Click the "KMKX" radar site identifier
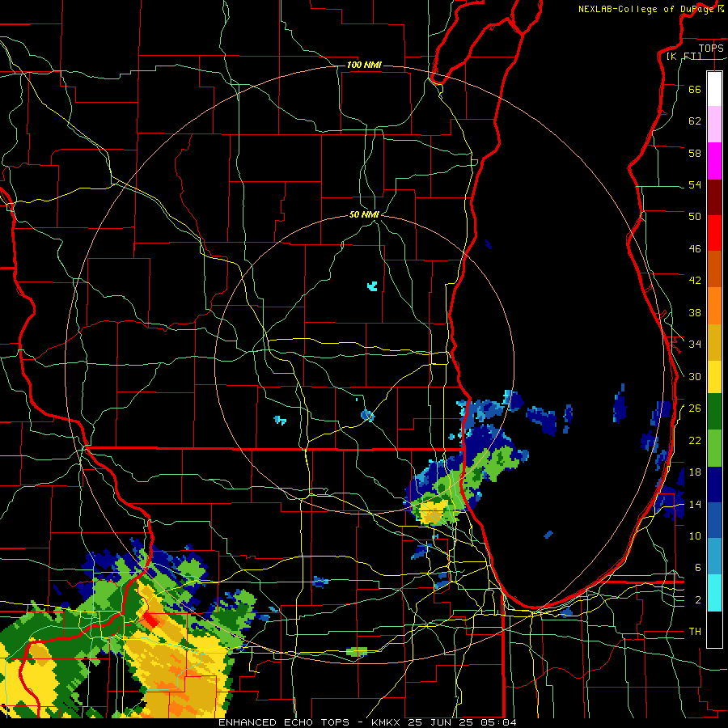This screenshot has height=728, width=728. pyautogui.click(x=387, y=722)
